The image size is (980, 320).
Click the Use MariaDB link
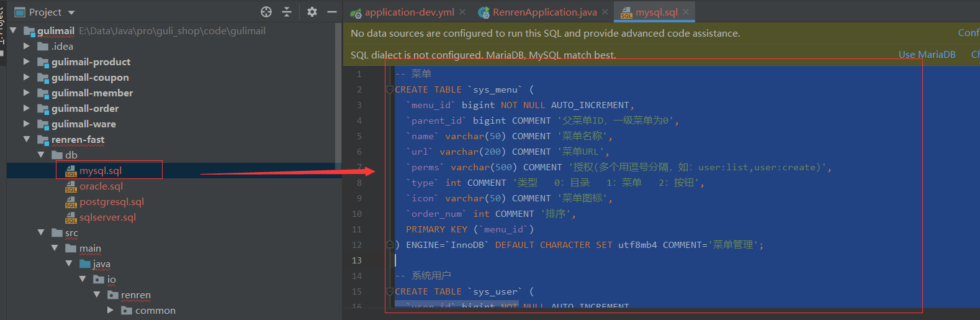[x=927, y=55]
